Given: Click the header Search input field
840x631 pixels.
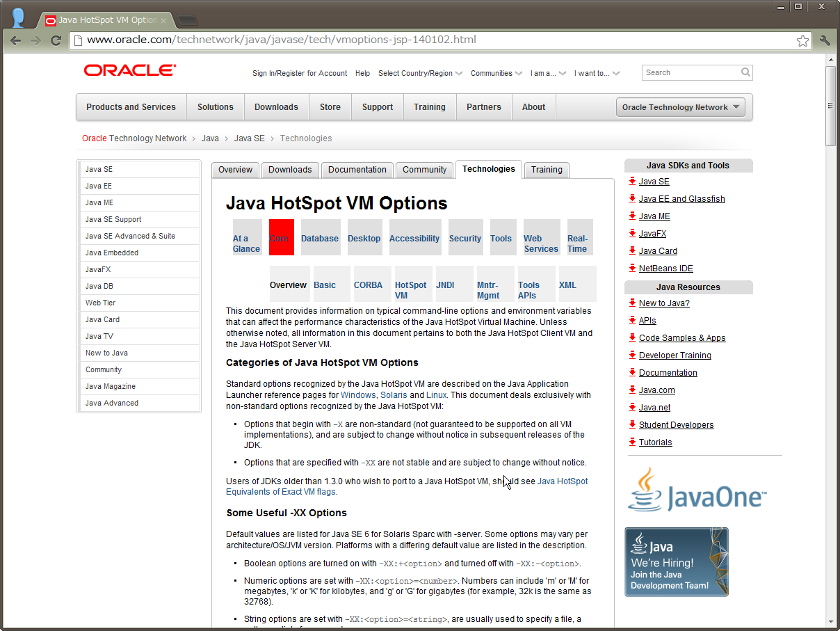Looking at the screenshot, I should point(691,72).
